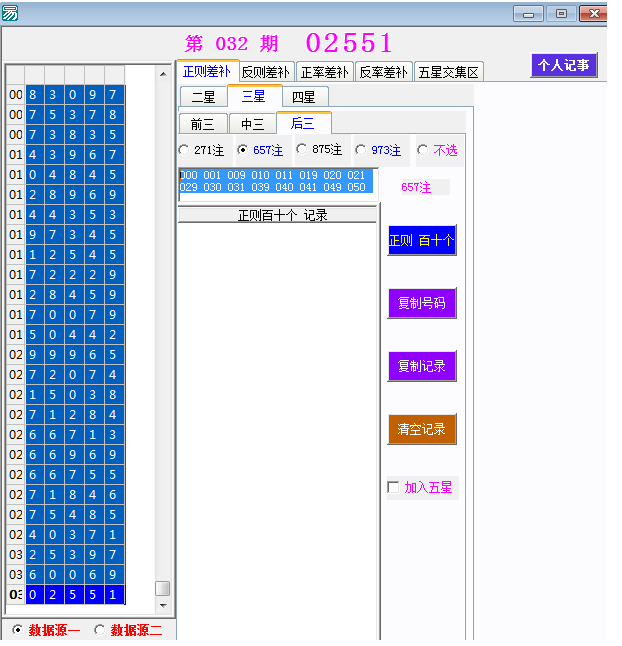This screenshot has height=646, width=622.
Task: Open 个人记事 personal notes
Action: 564,65
